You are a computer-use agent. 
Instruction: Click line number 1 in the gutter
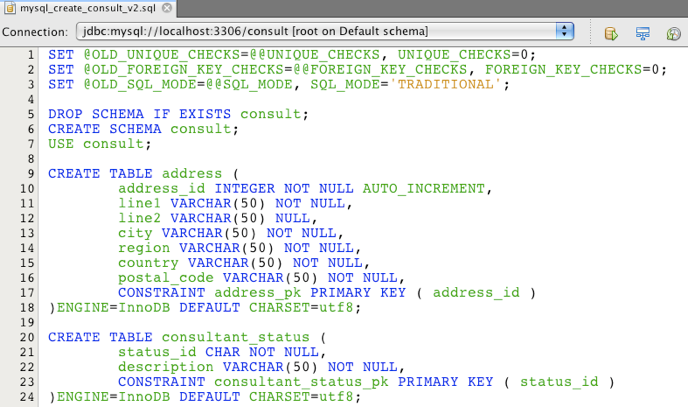pos(31,54)
